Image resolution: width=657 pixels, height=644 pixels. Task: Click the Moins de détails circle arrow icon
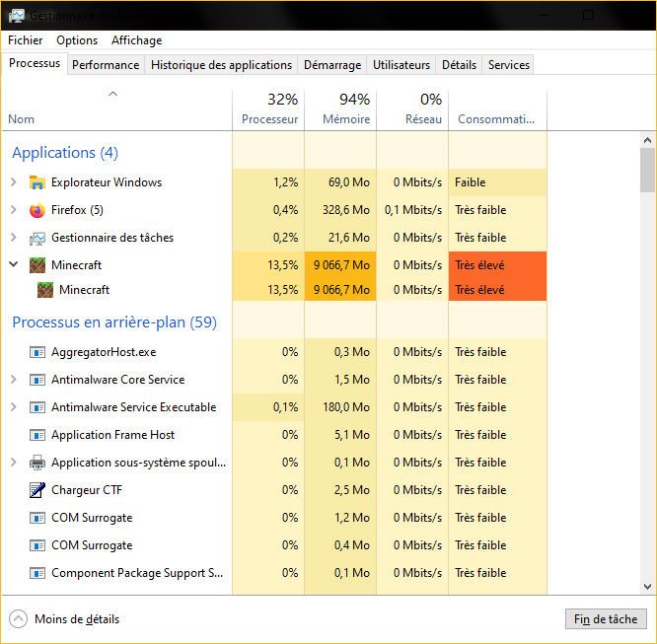tap(18, 619)
